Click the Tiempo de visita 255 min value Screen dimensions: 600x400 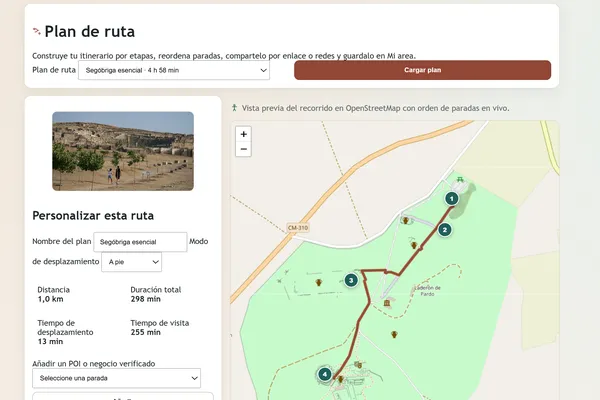pos(145,332)
